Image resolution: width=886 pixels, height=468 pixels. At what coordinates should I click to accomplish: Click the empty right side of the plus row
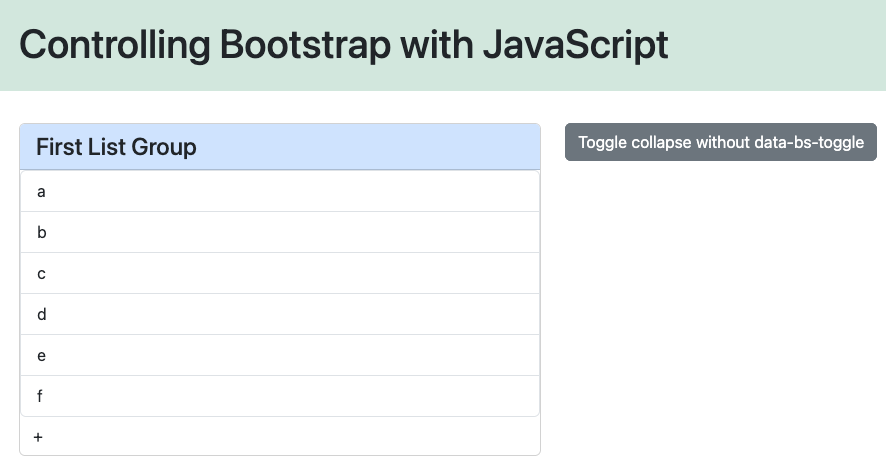400,437
